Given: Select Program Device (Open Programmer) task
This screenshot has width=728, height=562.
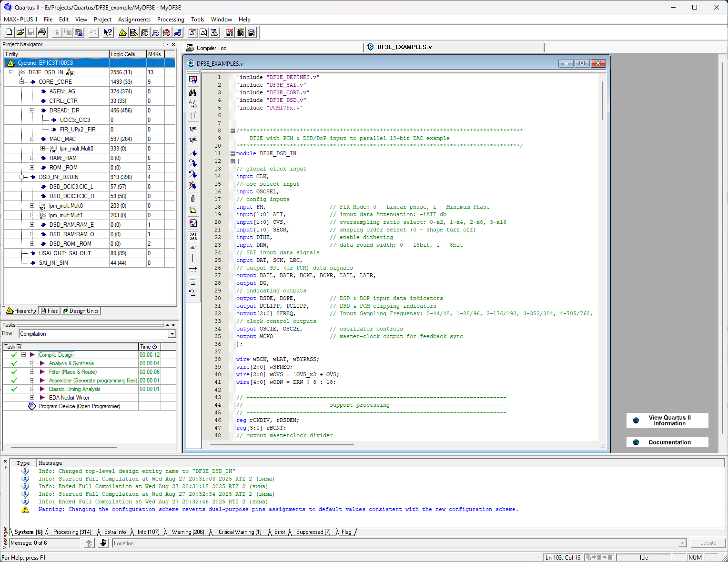Looking at the screenshot, I should (x=79, y=406).
